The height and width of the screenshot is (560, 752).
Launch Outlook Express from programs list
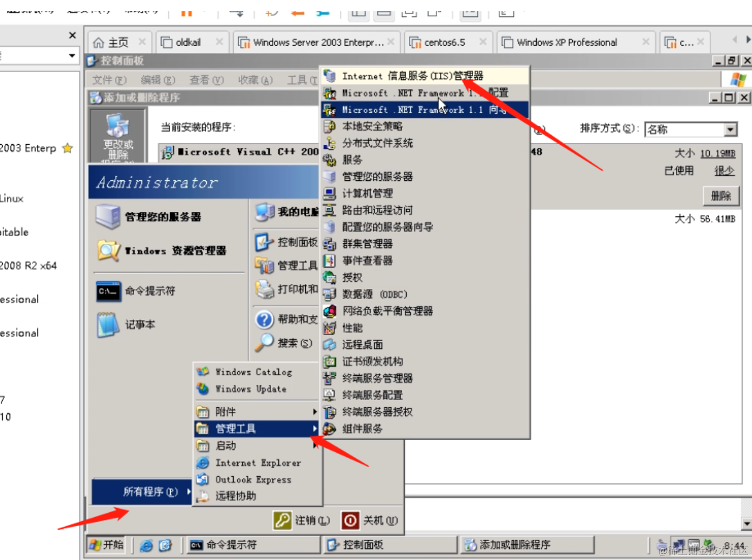click(257, 479)
